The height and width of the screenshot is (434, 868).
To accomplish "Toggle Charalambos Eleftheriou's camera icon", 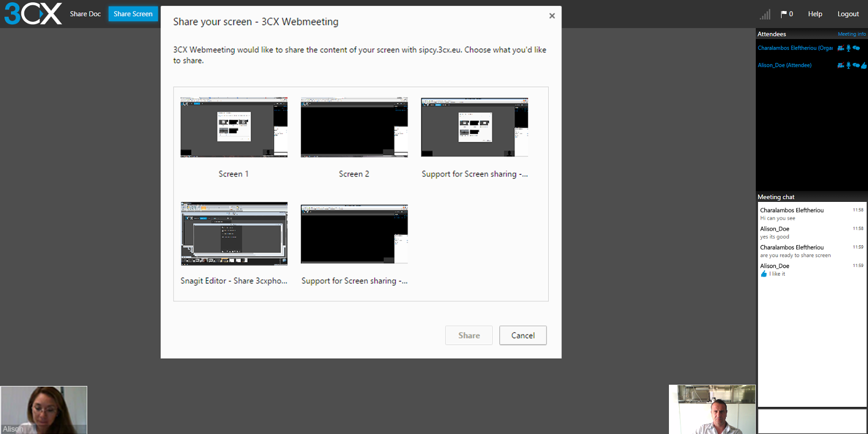I will click(x=841, y=48).
